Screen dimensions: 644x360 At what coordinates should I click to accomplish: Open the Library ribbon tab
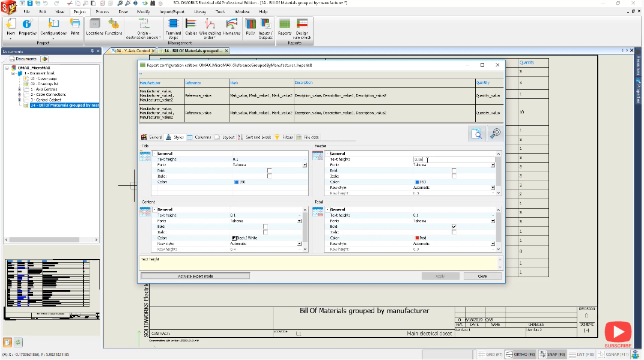200,12
